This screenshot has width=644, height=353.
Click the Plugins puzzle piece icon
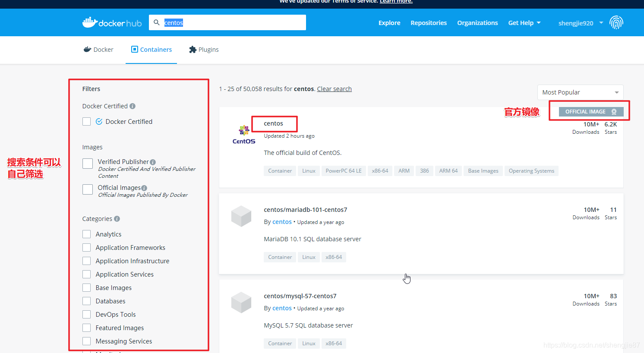tap(193, 50)
